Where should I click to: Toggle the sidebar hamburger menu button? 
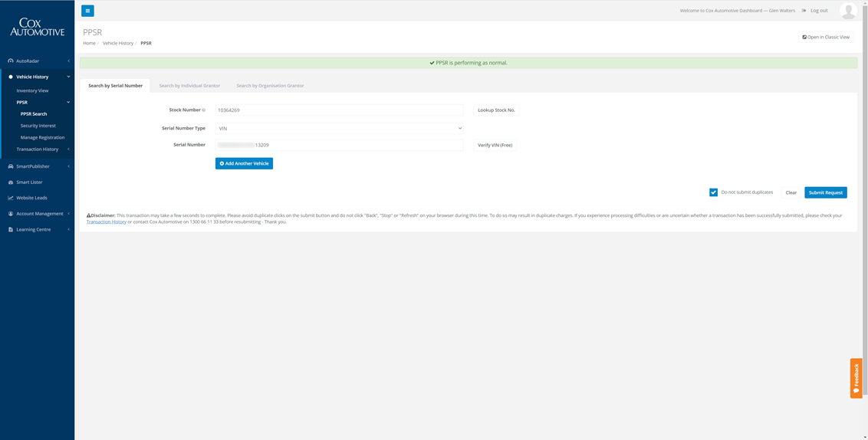[x=87, y=11]
